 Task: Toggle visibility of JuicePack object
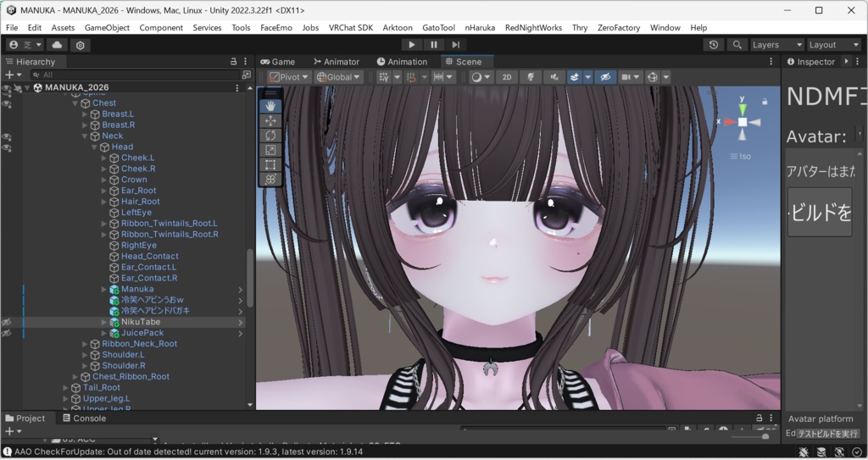pyautogui.click(x=7, y=333)
